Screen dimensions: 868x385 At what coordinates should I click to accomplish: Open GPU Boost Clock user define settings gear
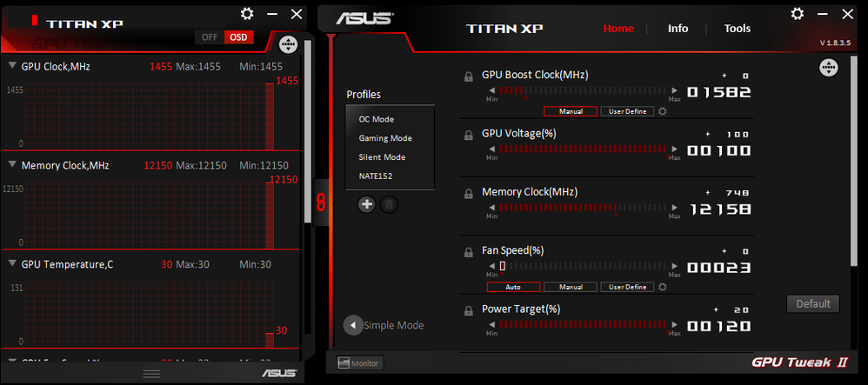point(662,111)
